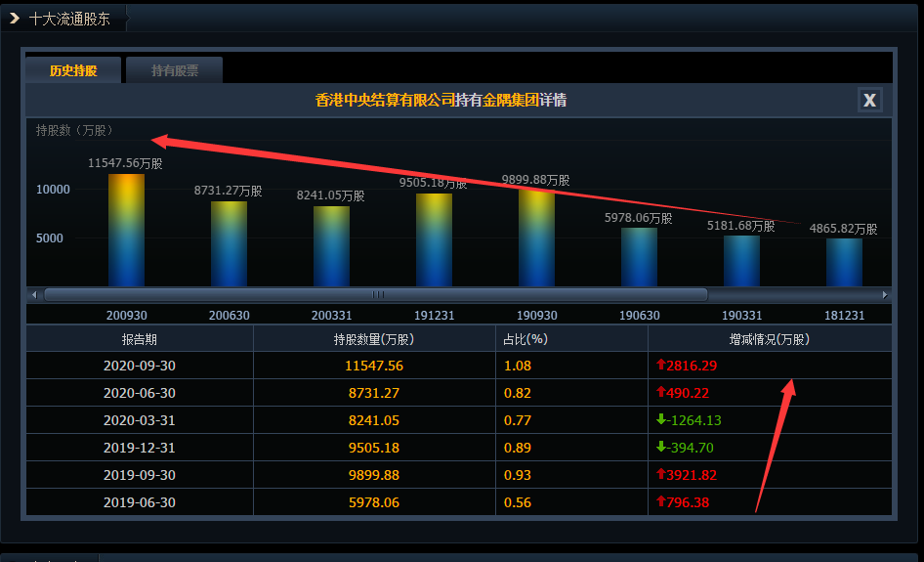Click the 占比(%) column header
The height and width of the screenshot is (562, 924).
(571, 339)
